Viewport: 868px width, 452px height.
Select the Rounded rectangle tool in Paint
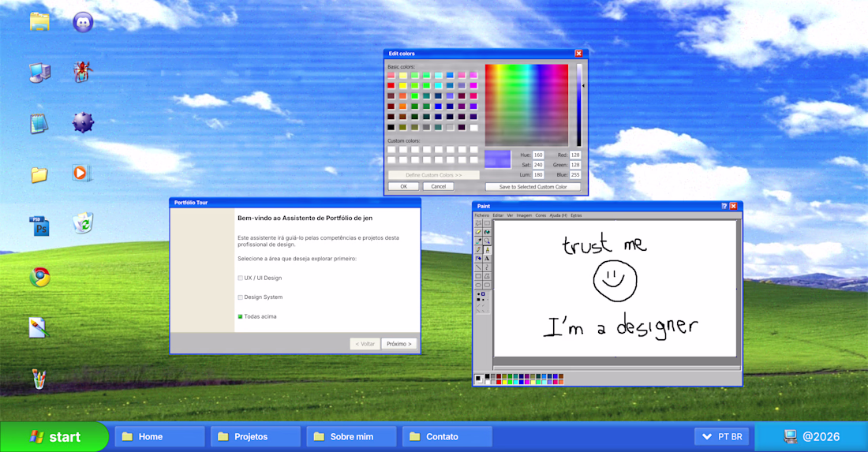(x=487, y=285)
